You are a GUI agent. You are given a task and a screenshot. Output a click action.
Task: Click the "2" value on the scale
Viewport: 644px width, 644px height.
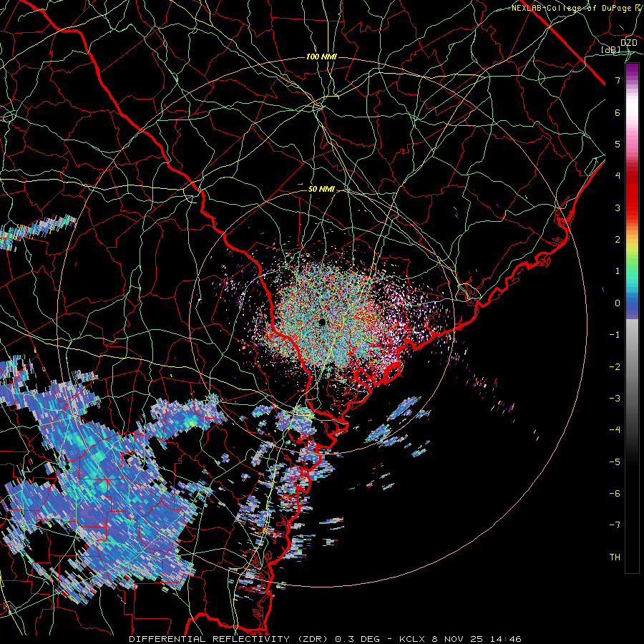pyautogui.click(x=618, y=240)
